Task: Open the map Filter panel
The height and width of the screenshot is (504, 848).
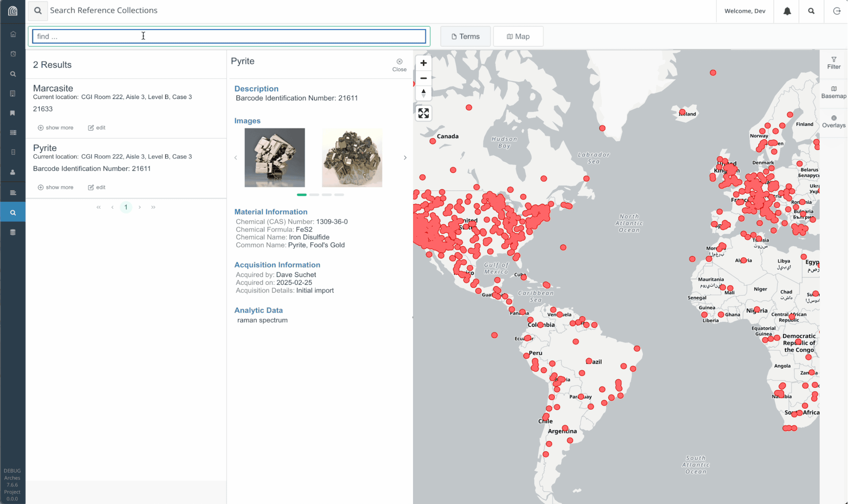Action: (833, 63)
